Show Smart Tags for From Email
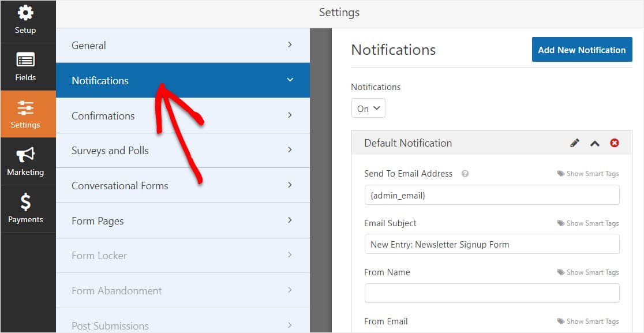The width and height of the screenshot is (644, 333). (587, 321)
